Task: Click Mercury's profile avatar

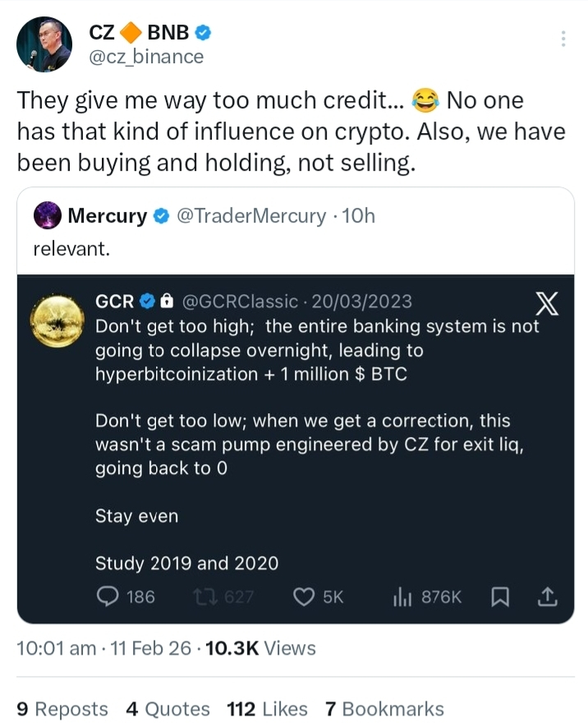Action: coord(46,216)
